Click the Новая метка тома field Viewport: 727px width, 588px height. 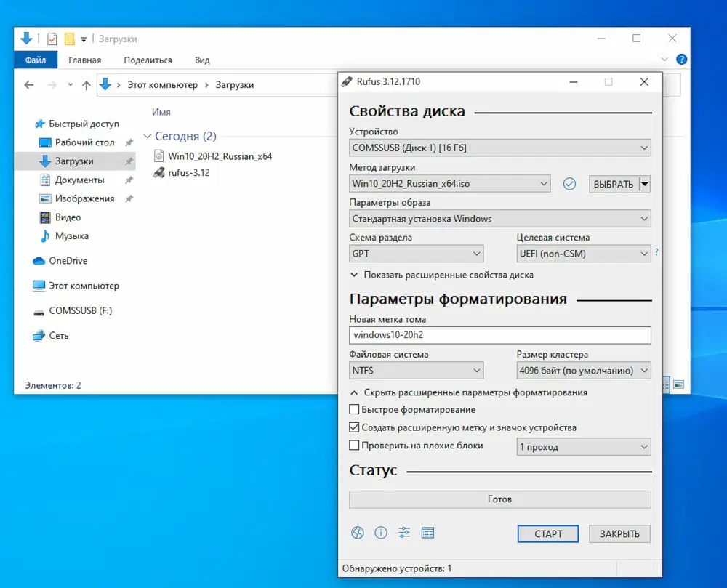(x=500, y=335)
